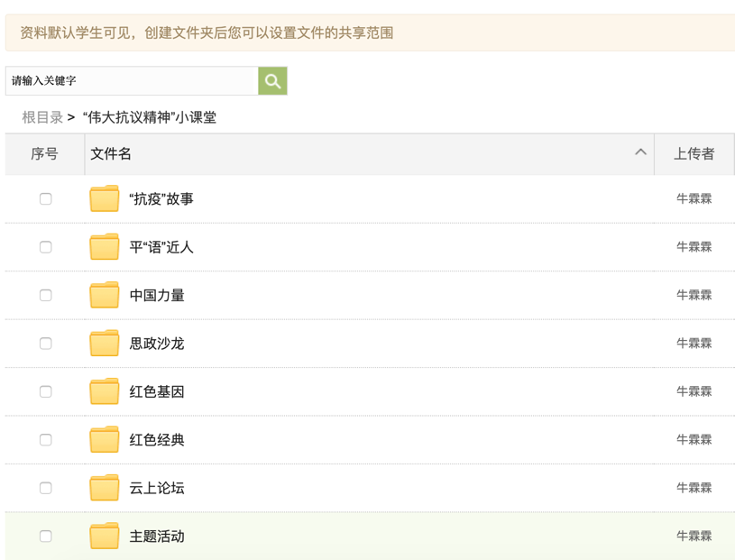Select the checkbox beside 中国力量

point(46,295)
